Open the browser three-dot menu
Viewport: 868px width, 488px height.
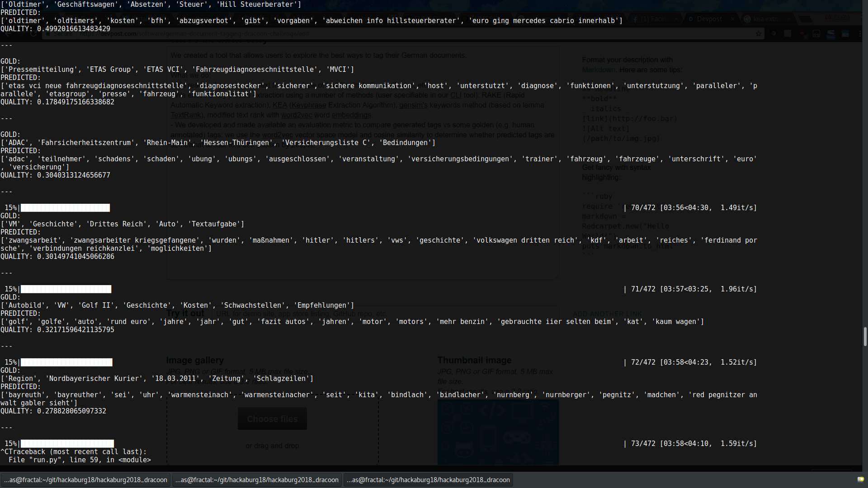pyautogui.click(x=859, y=33)
